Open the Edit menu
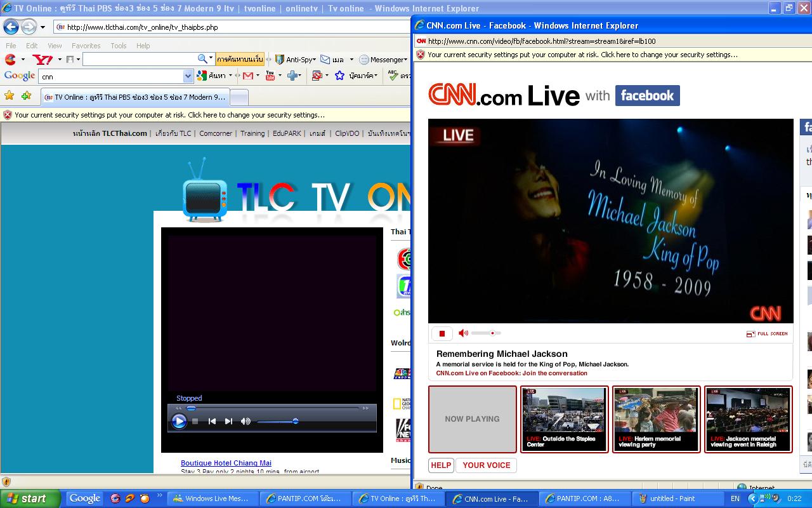Viewport: 812px width, 508px height. click(x=32, y=46)
